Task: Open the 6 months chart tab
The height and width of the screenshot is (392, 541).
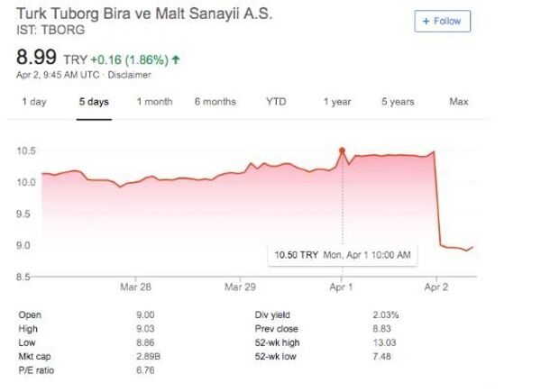Action: point(215,102)
